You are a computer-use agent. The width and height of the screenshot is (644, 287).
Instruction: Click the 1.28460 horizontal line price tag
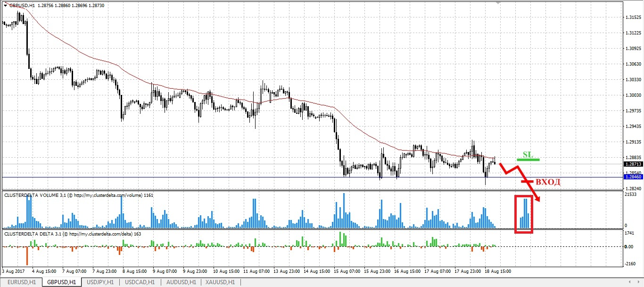tap(633, 177)
